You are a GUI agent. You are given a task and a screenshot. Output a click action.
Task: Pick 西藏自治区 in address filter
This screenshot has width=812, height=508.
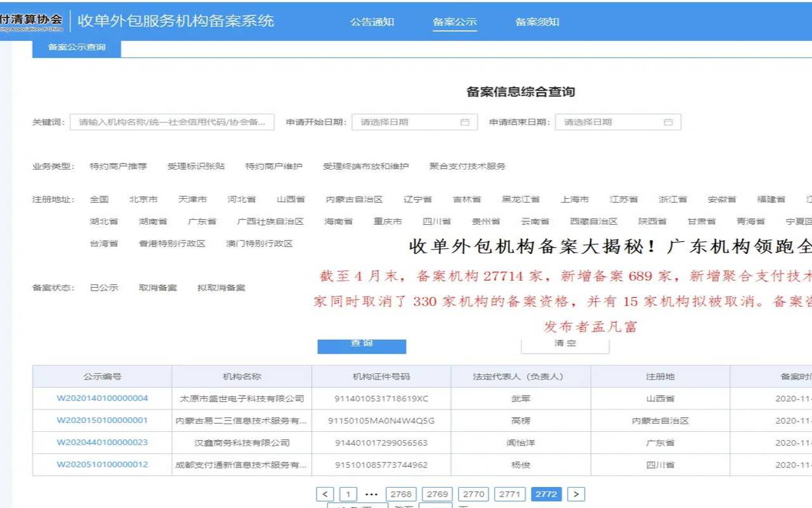pos(594,222)
